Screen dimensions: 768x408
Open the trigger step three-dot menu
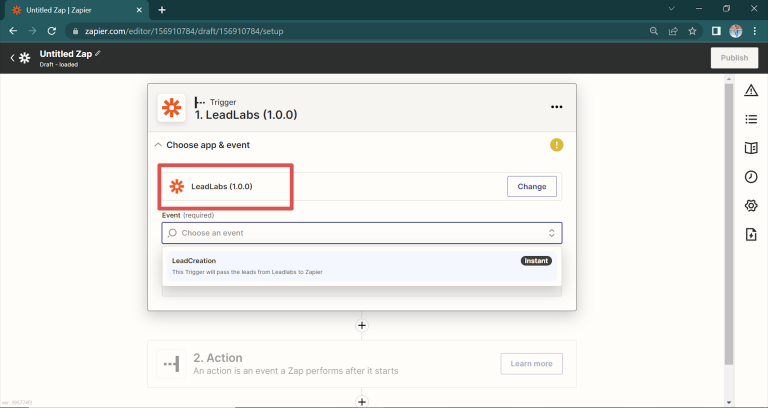[x=556, y=107]
